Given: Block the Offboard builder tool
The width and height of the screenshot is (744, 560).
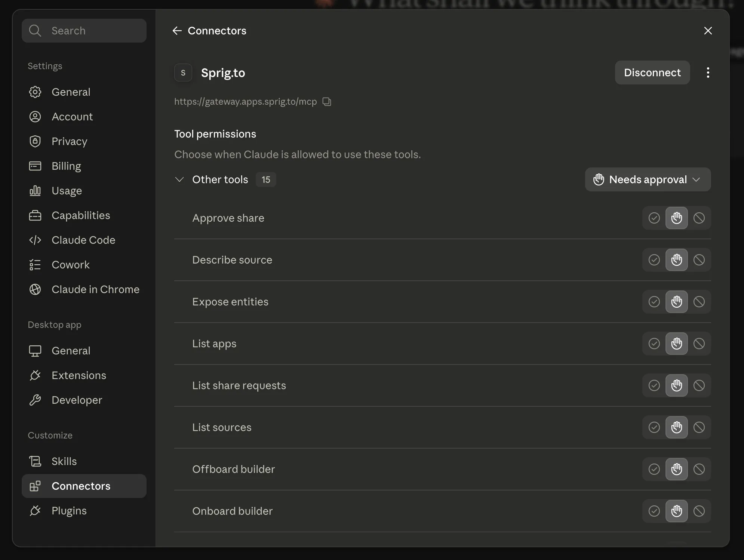Looking at the screenshot, I should 699,469.
